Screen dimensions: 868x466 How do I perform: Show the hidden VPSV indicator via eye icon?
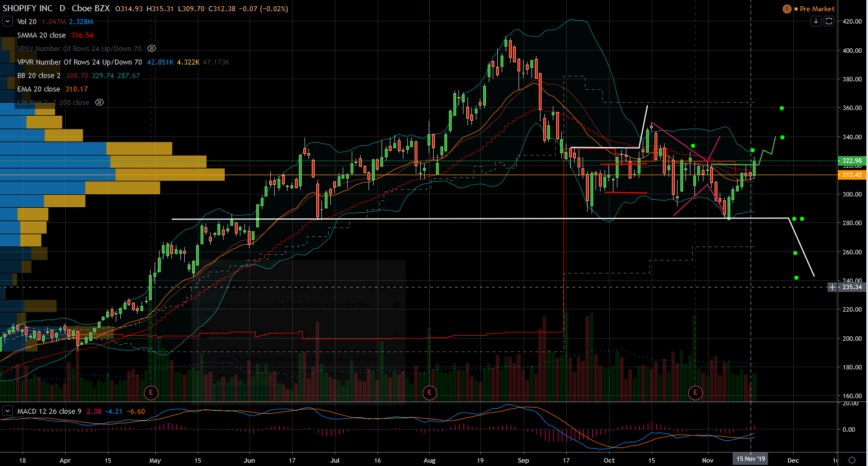(x=152, y=49)
